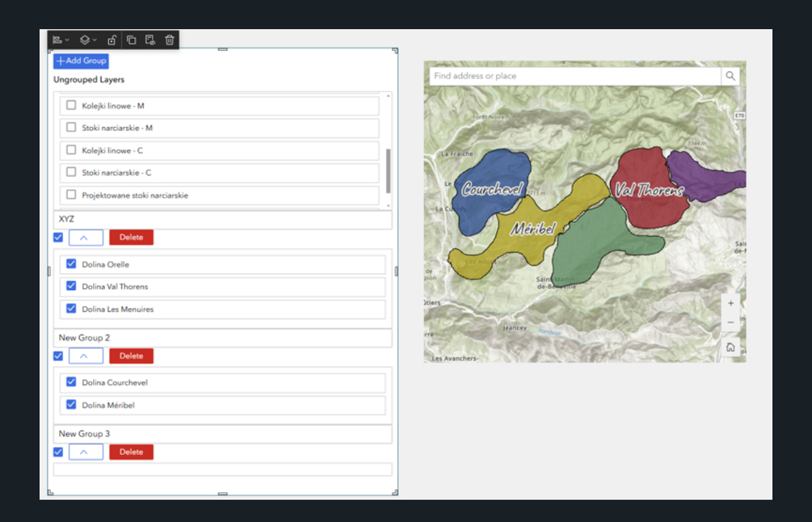Click scrollbar down arrow in ungrouped layers
This screenshot has width=812, height=522.
(x=389, y=205)
